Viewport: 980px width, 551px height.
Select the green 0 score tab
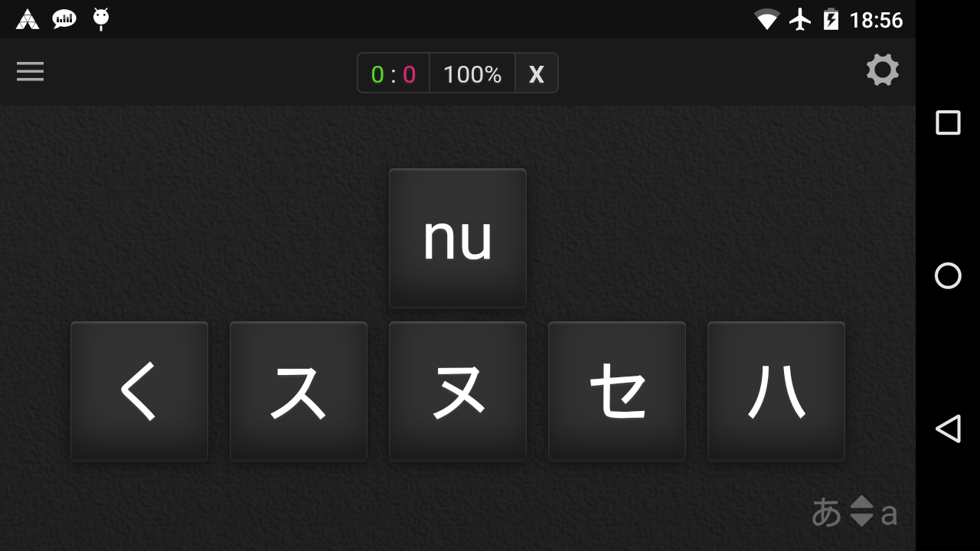[379, 73]
